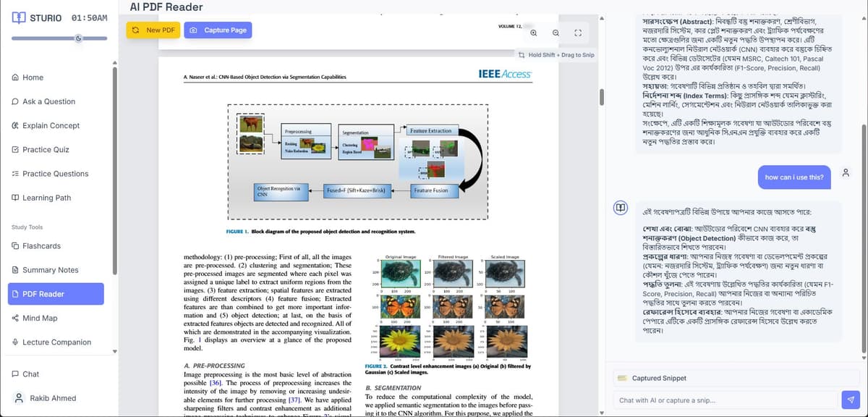
Task: Send the chat message via paper plane icon
Action: click(x=851, y=400)
